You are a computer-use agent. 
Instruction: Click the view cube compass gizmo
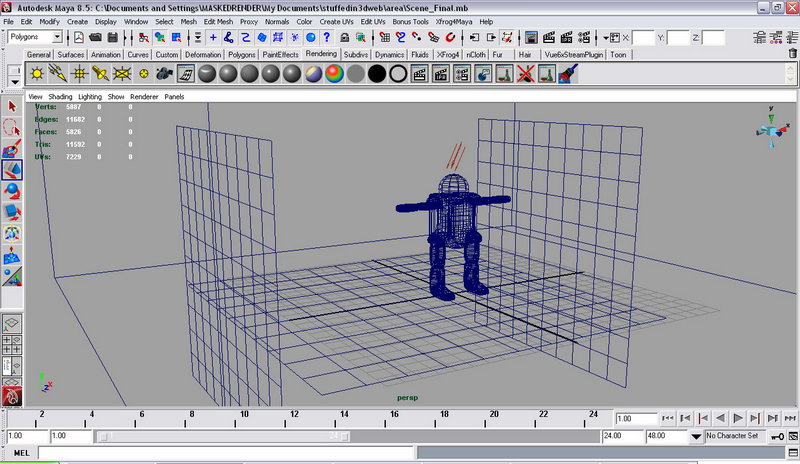(770, 131)
